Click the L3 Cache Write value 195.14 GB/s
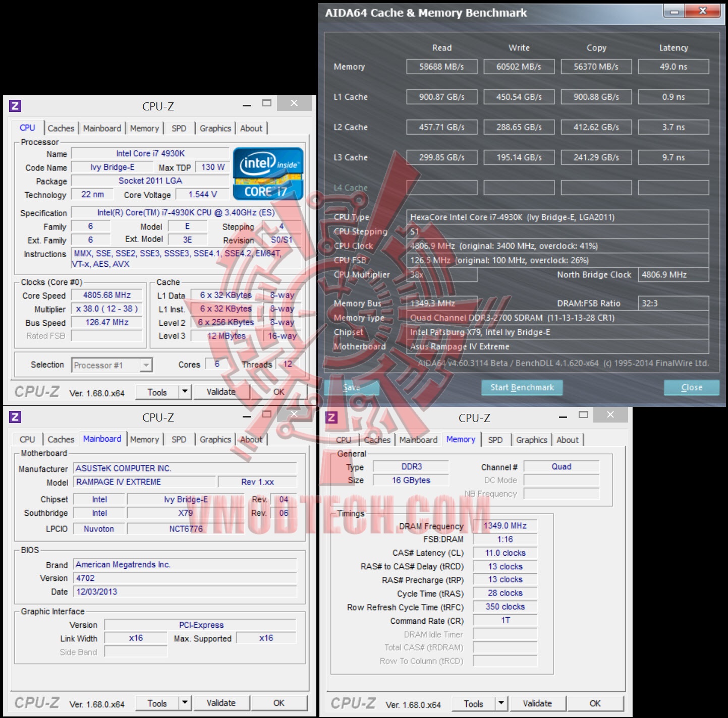This screenshot has height=718, width=728. click(x=519, y=157)
